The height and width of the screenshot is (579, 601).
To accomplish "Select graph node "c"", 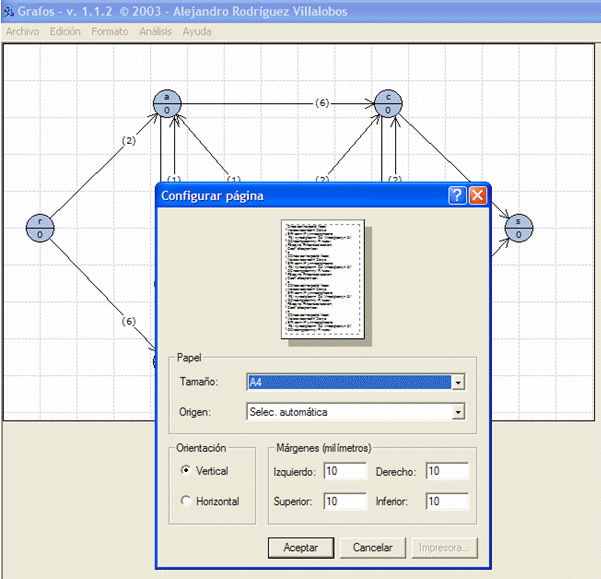I will coord(387,102).
